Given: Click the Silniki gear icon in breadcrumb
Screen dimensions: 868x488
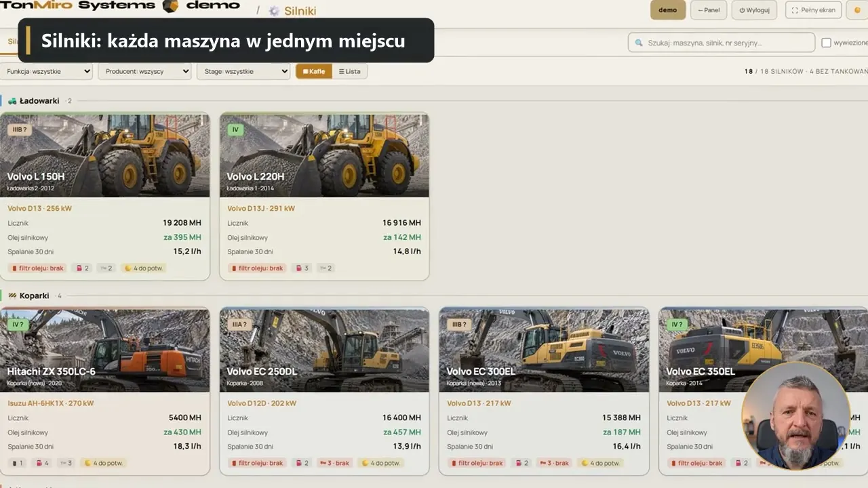Looking at the screenshot, I should click(x=274, y=11).
